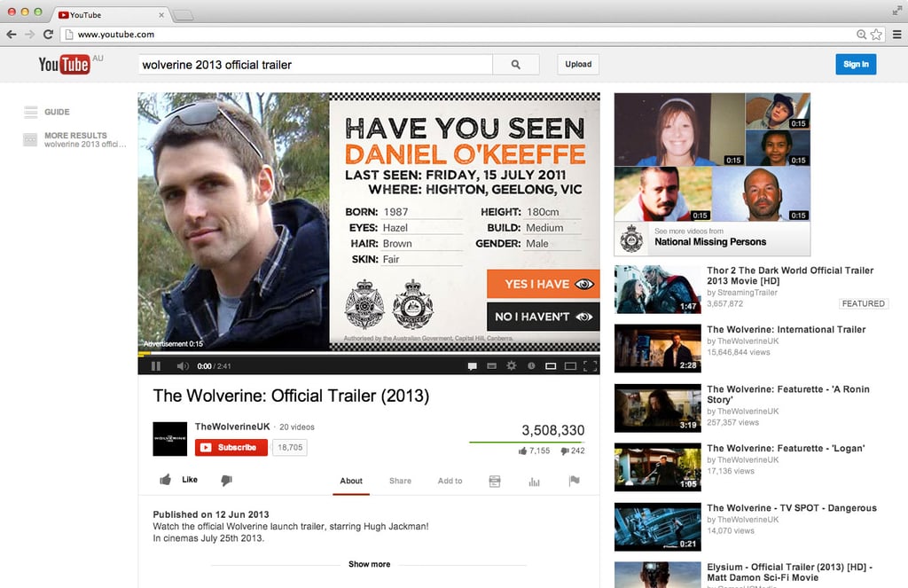Close the YouTube browser tab
Screen dimensions: 908x588
[x=161, y=15]
